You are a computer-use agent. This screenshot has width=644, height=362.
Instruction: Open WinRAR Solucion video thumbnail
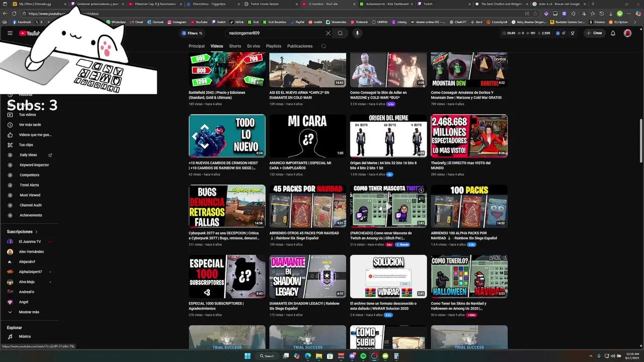click(388, 277)
